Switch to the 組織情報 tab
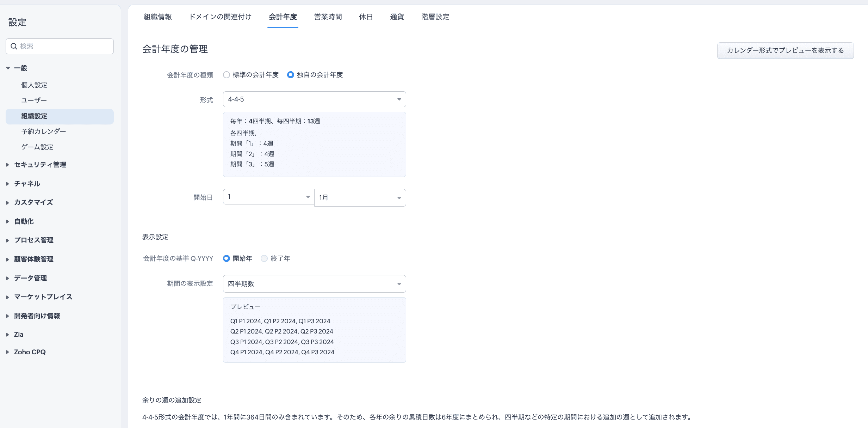 click(x=158, y=17)
